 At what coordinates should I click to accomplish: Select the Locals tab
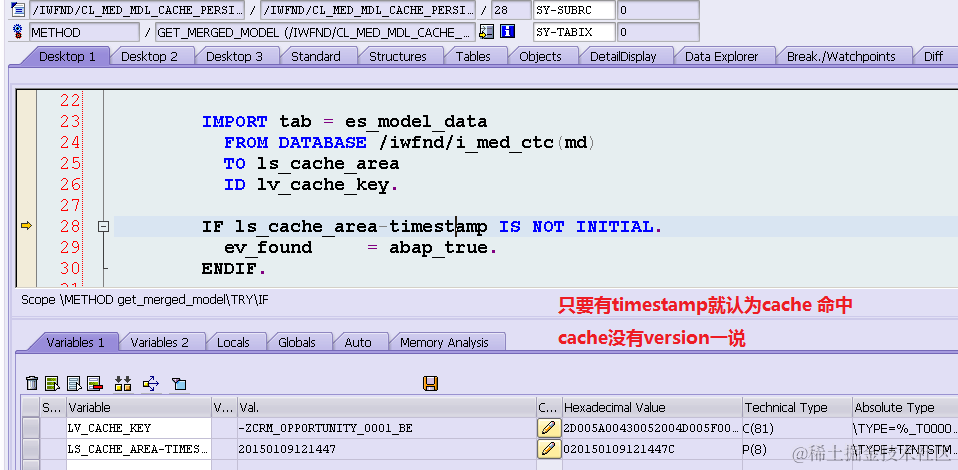coord(233,342)
